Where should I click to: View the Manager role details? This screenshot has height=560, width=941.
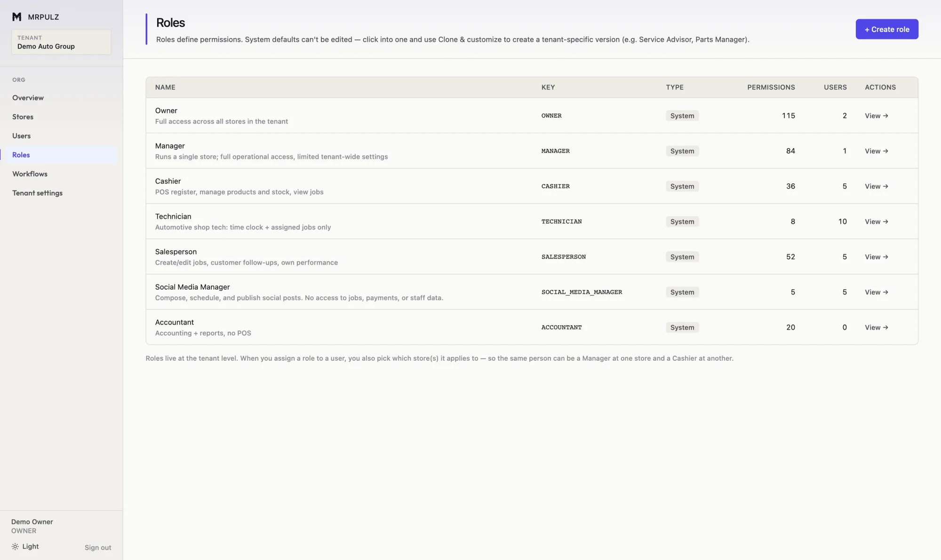click(x=876, y=151)
